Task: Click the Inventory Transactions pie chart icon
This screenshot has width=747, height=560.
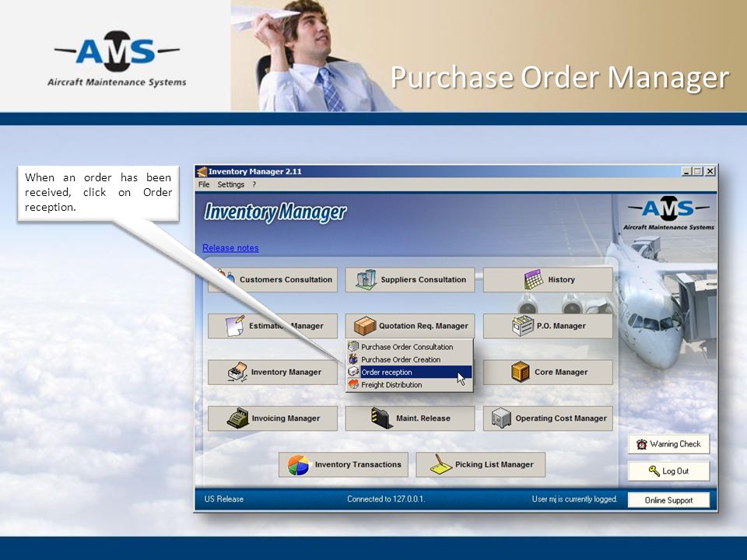Action: 298,465
